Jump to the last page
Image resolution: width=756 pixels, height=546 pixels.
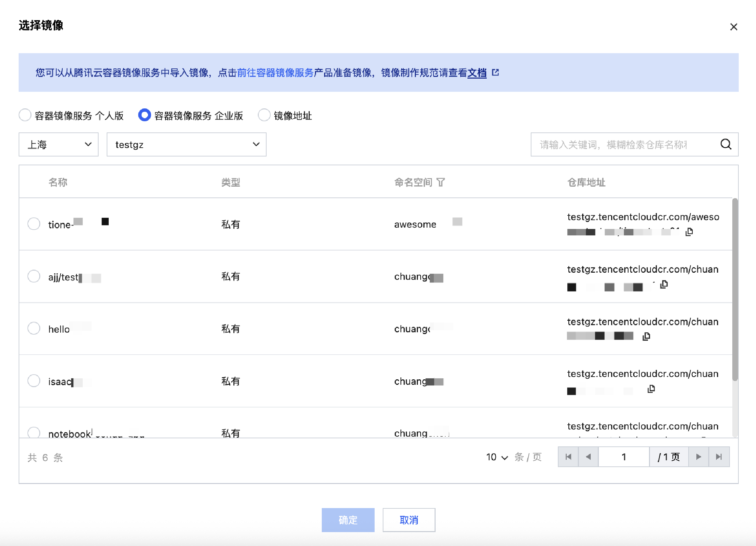pos(719,457)
